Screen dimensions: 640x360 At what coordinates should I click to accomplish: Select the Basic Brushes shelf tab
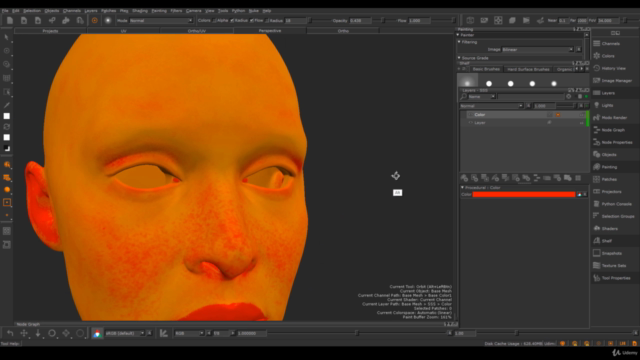486,69
